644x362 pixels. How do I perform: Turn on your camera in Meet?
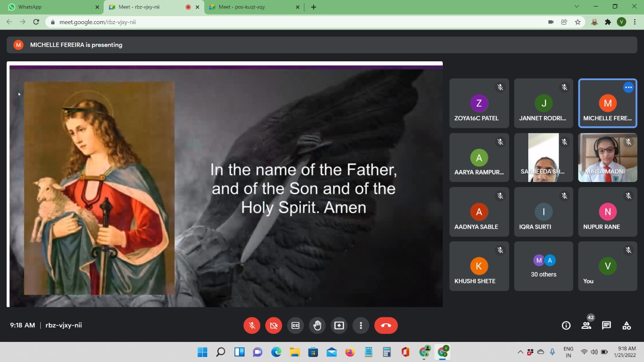274,325
